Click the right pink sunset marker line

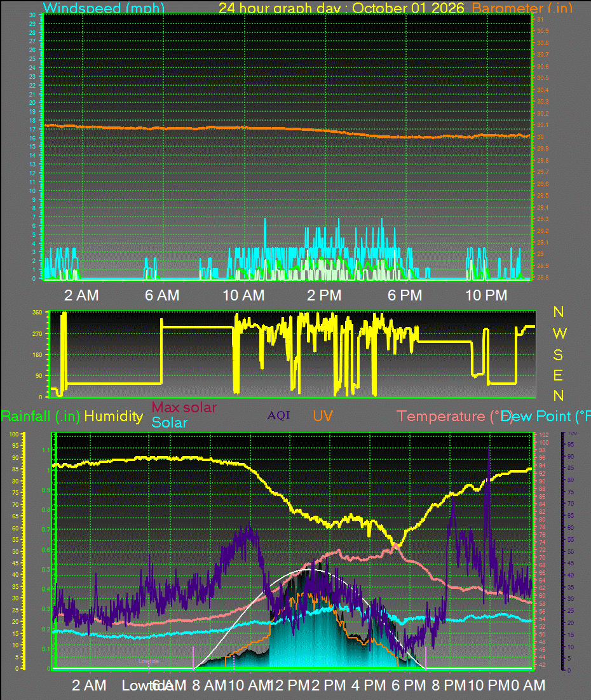pyautogui.click(x=426, y=657)
